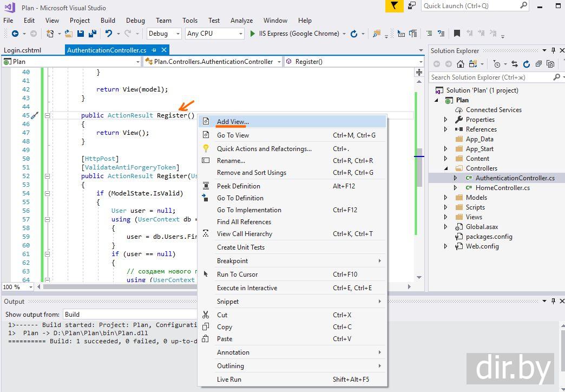The height and width of the screenshot is (392, 565).
Task: Switch to the Login.cshtml tab
Action: 23,50
